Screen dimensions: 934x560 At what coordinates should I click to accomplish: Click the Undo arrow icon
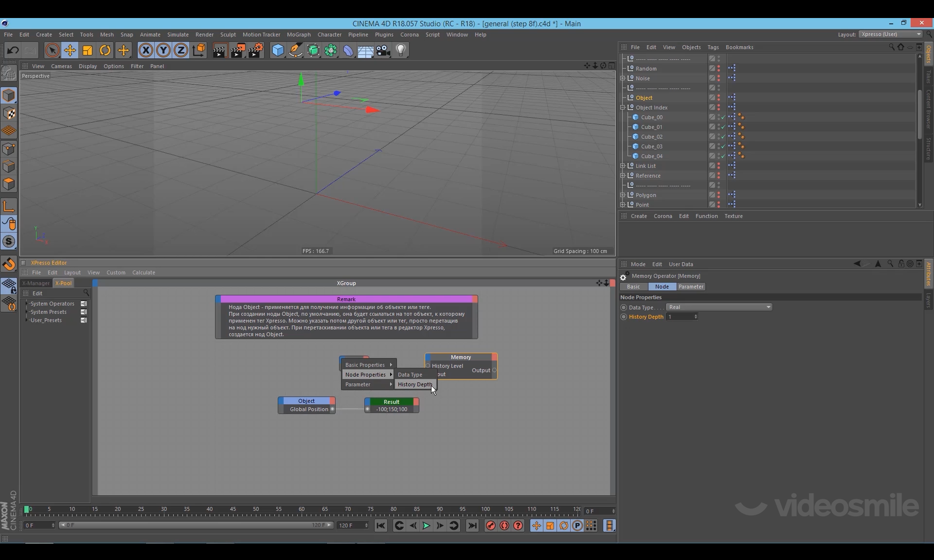tap(13, 50)
